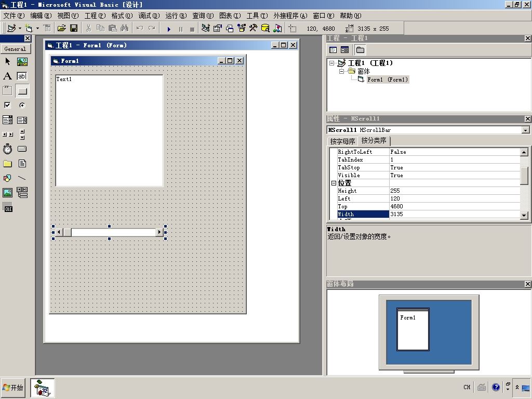Open Project Explorer from toolbar
532x399 pixels.
[x=206, y=29]
